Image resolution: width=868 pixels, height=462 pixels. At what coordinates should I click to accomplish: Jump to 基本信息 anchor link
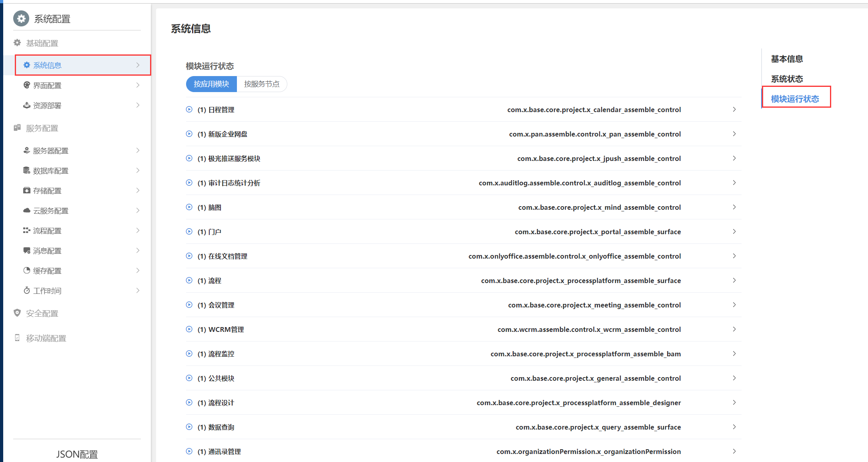pos(787,59)
